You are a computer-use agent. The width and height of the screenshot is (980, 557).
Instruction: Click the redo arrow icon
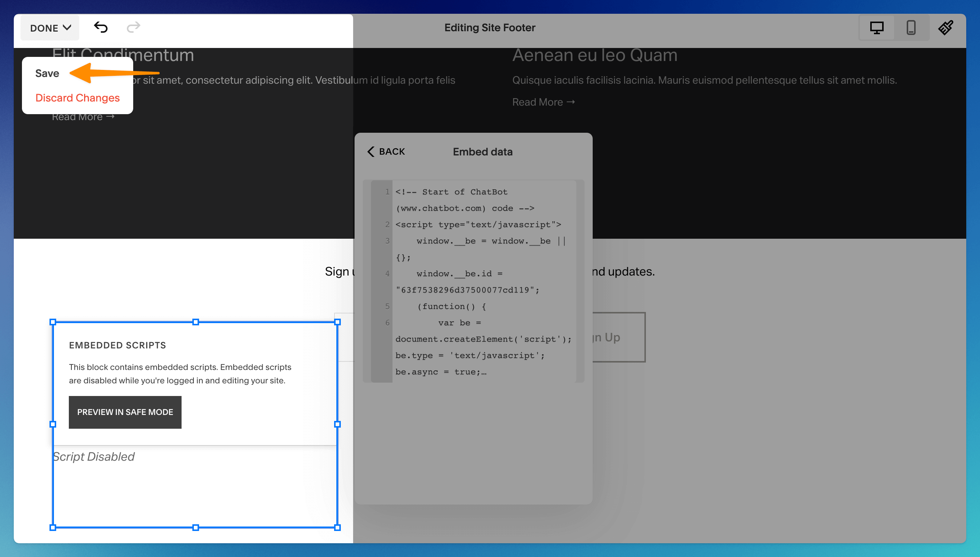[133, 28]
